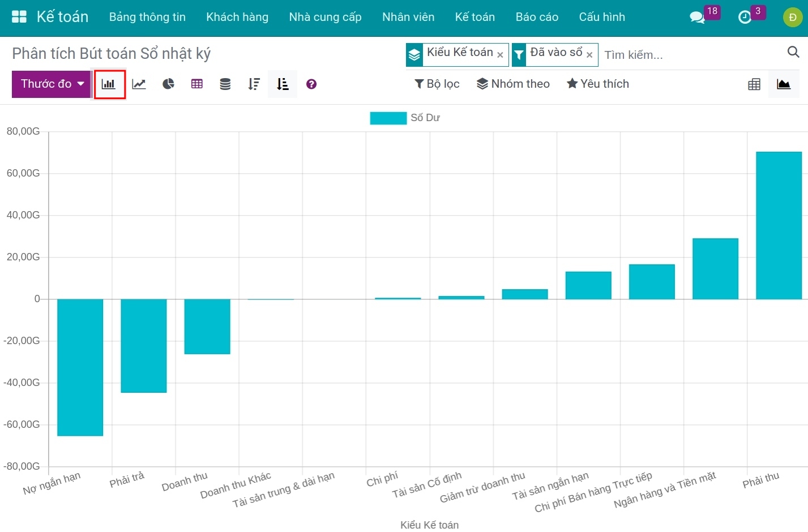The width and height of the screenshot is (808, 532).
Task: Open the pivot table icon in toolbar
Action: coord(196,84)
